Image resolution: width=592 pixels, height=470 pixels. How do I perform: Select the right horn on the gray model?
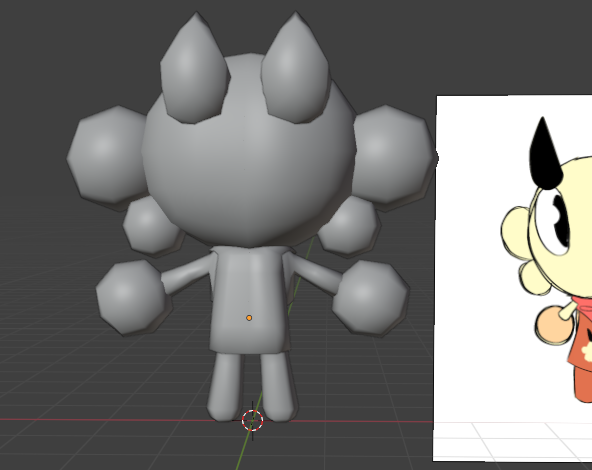tap(296, 67)
